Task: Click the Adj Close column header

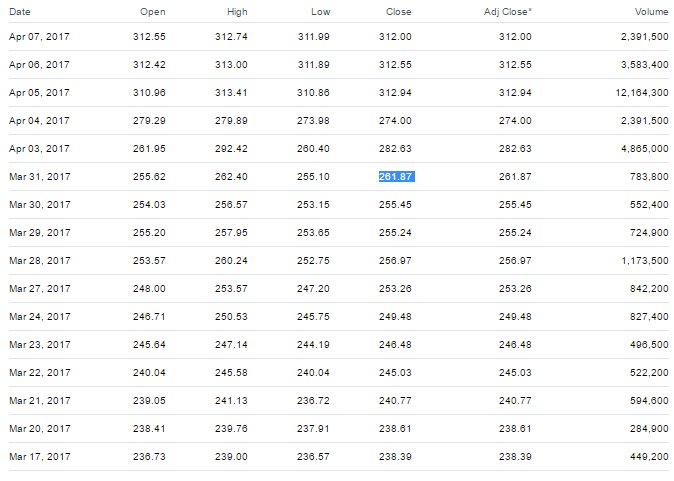Action: [x=508, y=12]
